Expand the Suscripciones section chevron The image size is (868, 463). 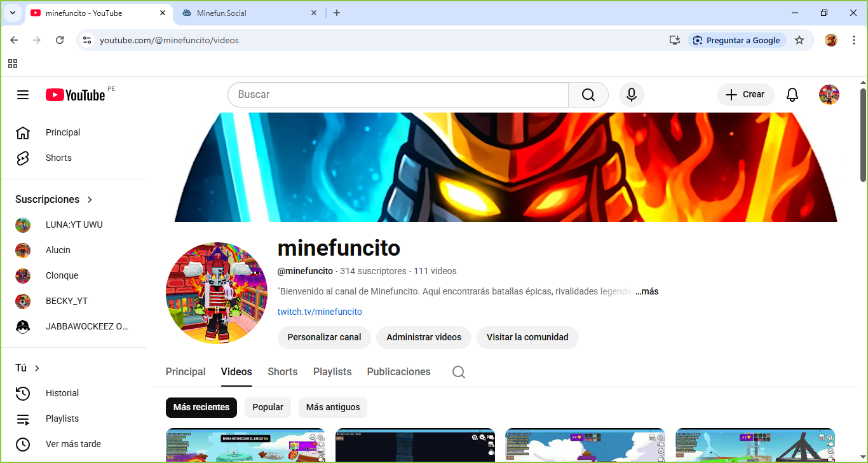pyautogui.click(x=90, y=200)
